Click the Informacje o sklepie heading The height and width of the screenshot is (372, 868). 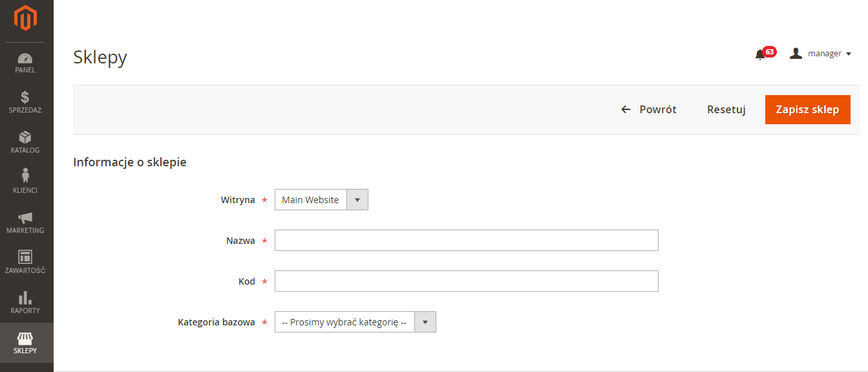click(x=130, y=162)
